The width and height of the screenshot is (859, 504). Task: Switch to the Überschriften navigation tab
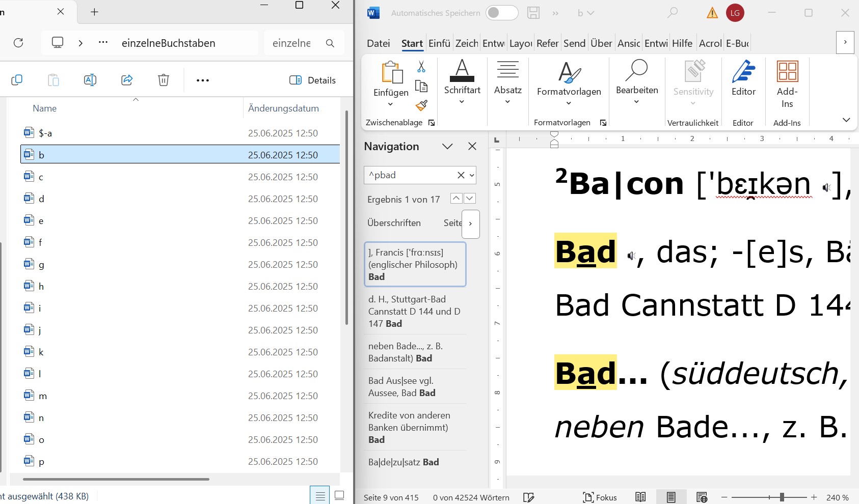394,223
